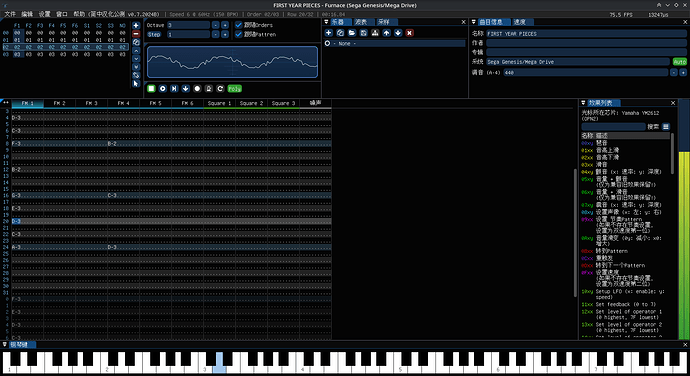Move instrument up in list

click(386, 33)
